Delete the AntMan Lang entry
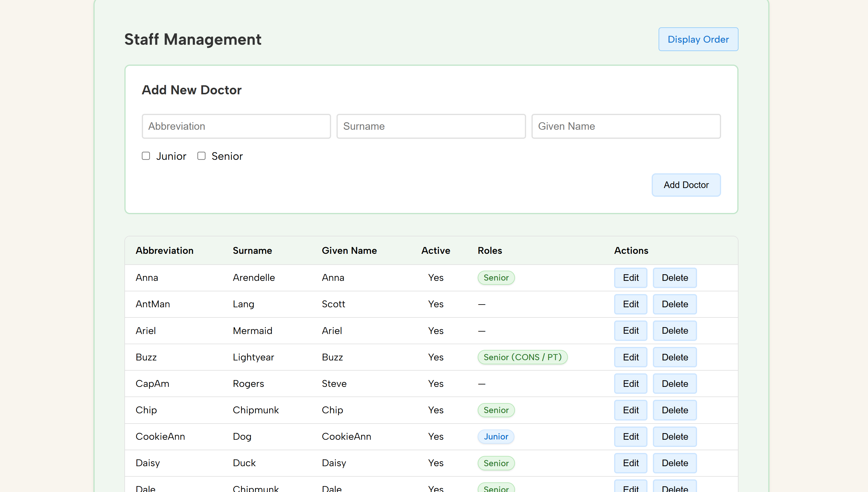868x492 pixels. click(675, 304)
